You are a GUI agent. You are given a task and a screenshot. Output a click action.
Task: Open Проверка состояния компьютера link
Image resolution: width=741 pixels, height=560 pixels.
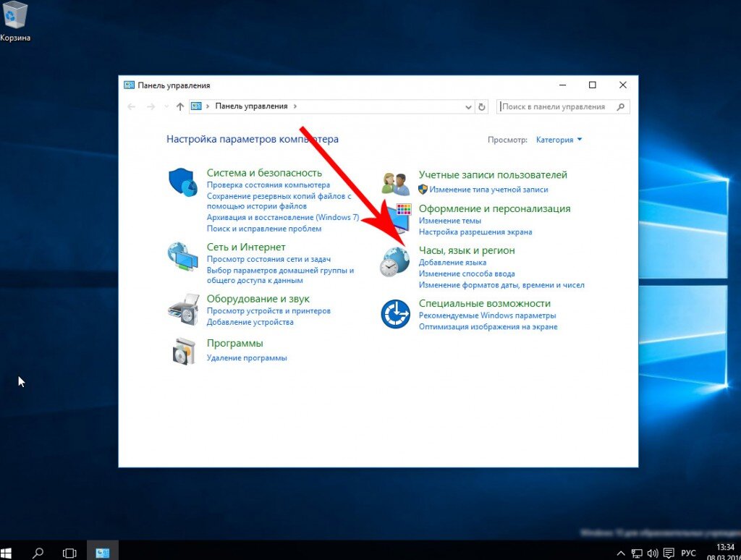(x=268, y=185)
